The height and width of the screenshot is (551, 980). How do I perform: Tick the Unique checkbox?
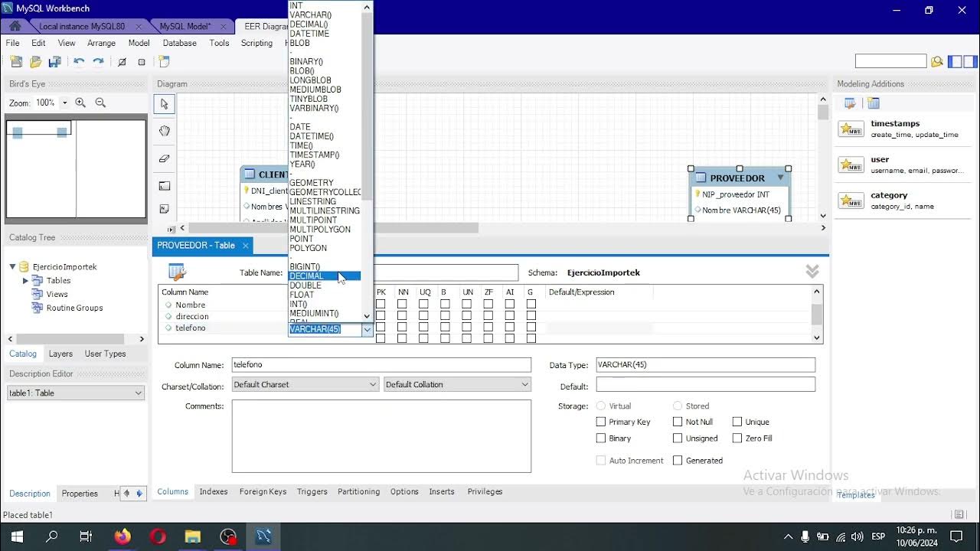point(737,422)
